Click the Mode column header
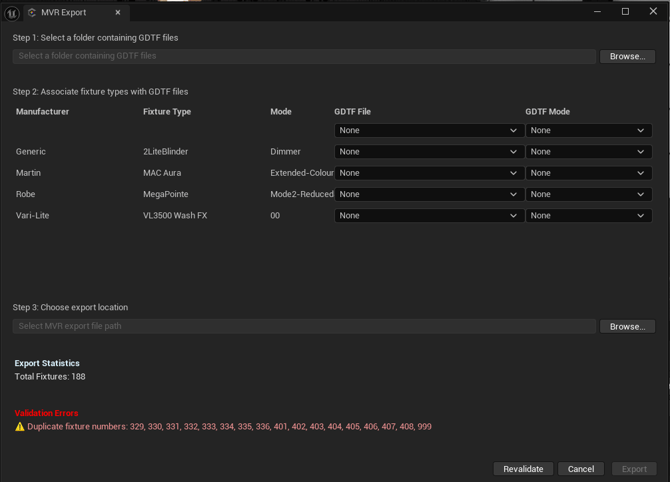This screenshot has height=482, width=670. tap(281, 112)
